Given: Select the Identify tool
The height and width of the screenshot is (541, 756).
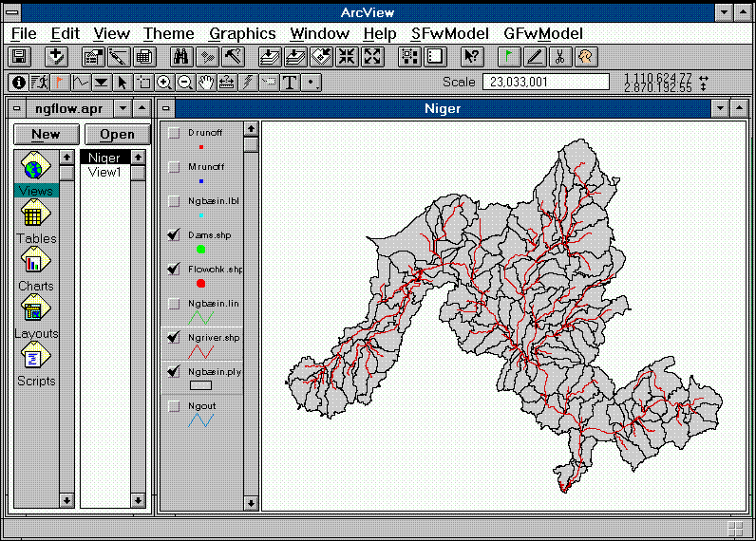Looking at the screenshot, I should pyautogui.click(x=18, y=83).
